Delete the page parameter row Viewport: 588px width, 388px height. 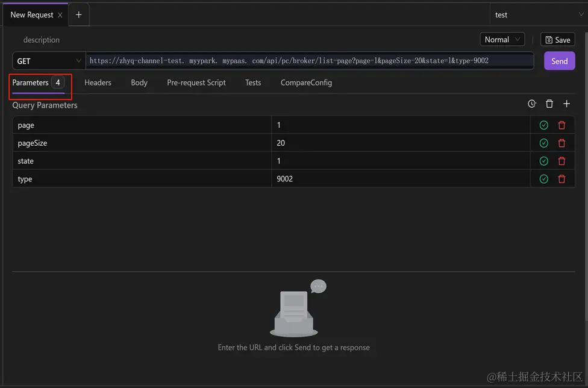[561, 125]
